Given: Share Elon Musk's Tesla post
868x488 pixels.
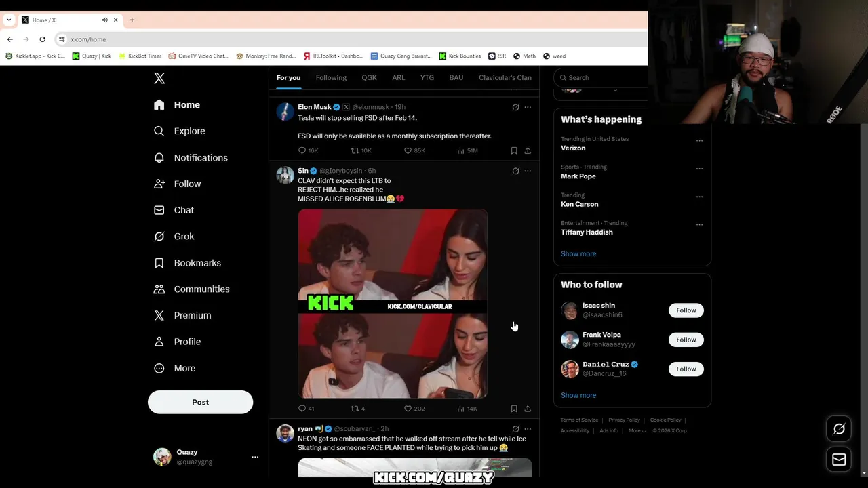Looking at the screenshot, I should coord(528,150).
